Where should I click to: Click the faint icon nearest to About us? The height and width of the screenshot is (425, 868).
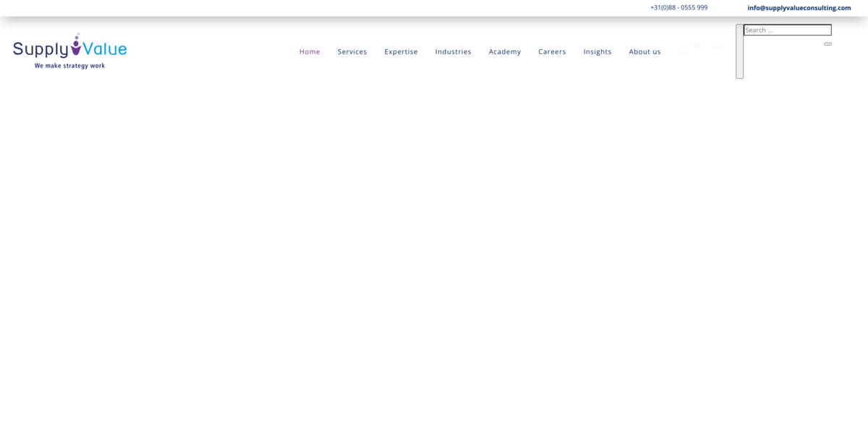tap(683, 51)
